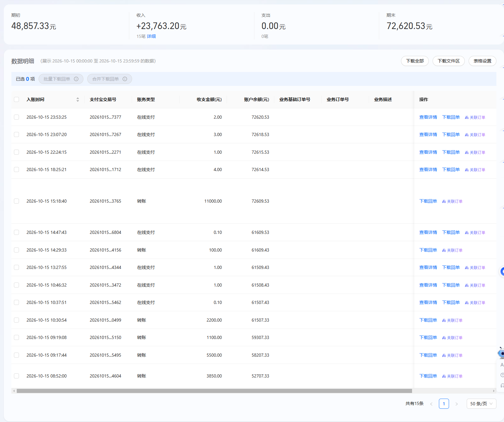The image size is (504, 422).
Task: Check the row dated 2026-10-15 14:29:33
Action: (16, 250)
